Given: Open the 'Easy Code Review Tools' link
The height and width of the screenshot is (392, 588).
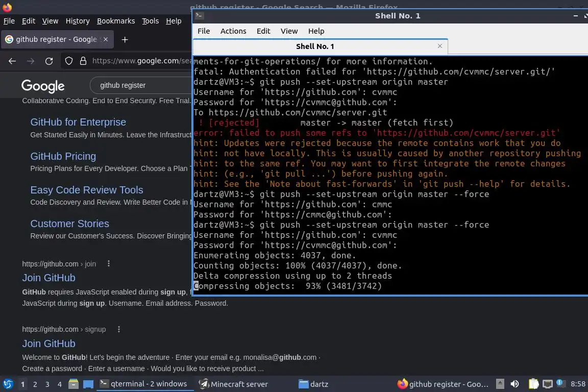Looking at the screenshot, I should (x=87, y=190).
